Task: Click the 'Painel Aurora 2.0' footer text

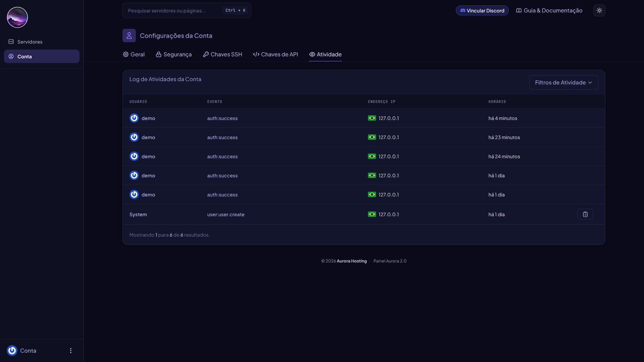Action: click(x=390, y=261)
